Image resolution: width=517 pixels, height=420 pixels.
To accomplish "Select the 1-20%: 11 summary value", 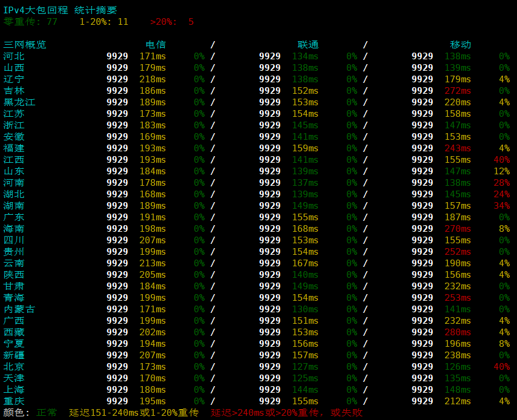I will click(104, 22).
